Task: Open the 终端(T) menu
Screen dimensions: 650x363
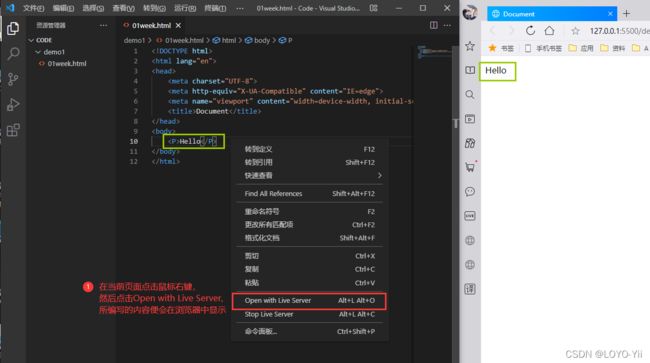Action: point(215,8)
